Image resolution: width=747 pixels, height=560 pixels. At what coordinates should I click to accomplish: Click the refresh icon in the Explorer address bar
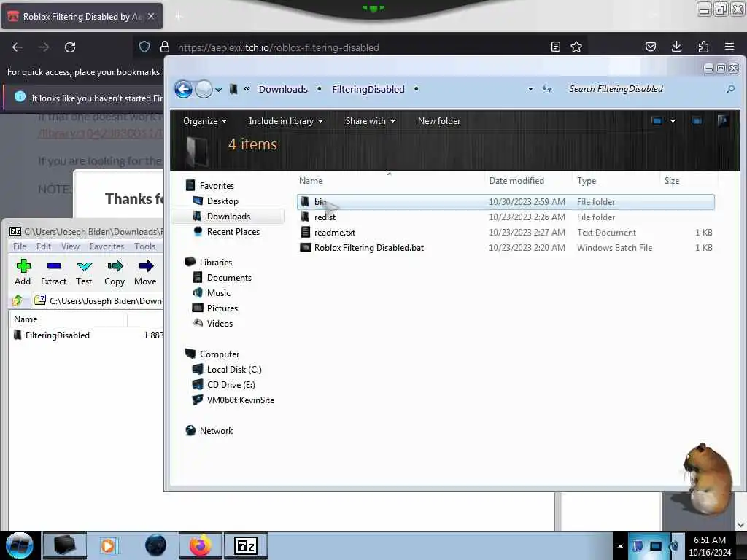547,89
